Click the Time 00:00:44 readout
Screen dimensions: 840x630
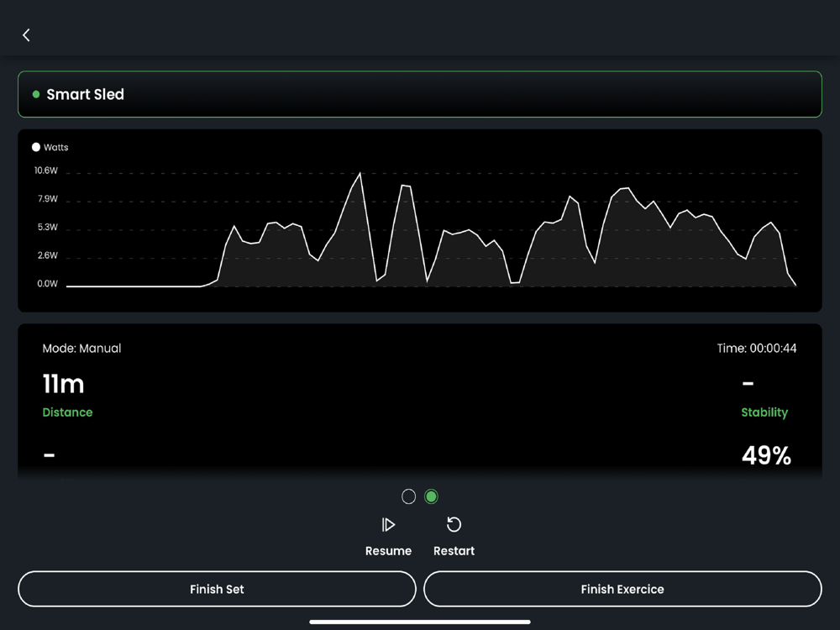[x=757, y=349]
